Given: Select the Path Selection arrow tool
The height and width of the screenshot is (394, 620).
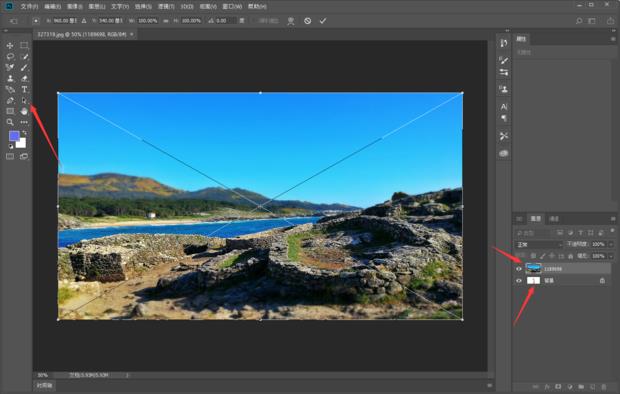Looking at the screenshot, I should (x=24, y=100).
